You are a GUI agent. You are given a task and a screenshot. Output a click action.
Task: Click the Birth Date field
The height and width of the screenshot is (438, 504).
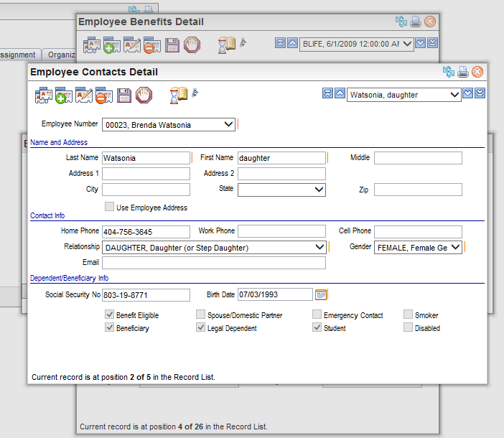coord(275,294)
